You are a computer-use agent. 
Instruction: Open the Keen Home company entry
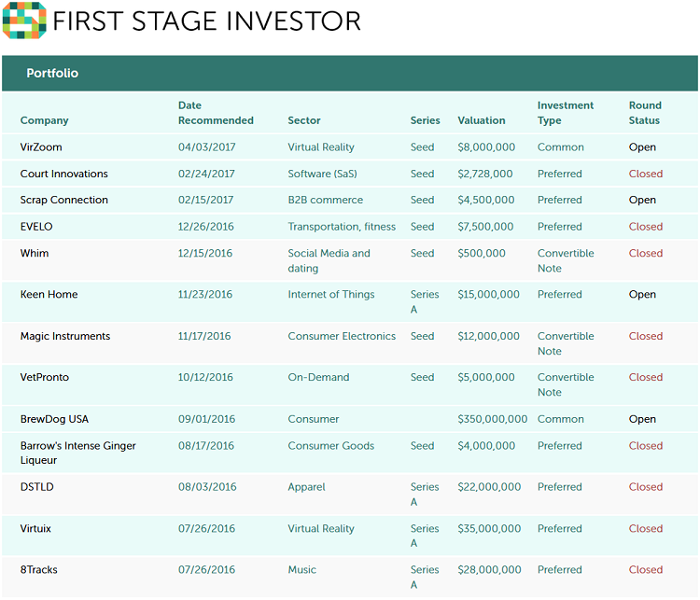click(49, 294)
